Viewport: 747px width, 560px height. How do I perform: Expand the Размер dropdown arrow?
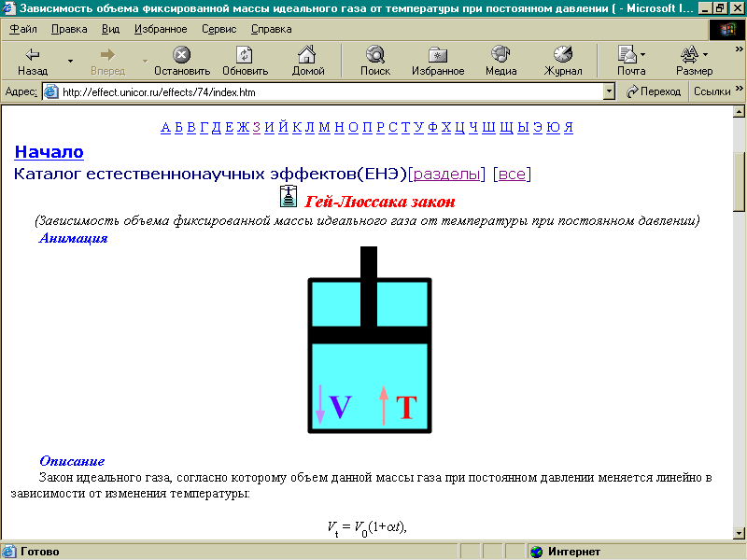706,55
